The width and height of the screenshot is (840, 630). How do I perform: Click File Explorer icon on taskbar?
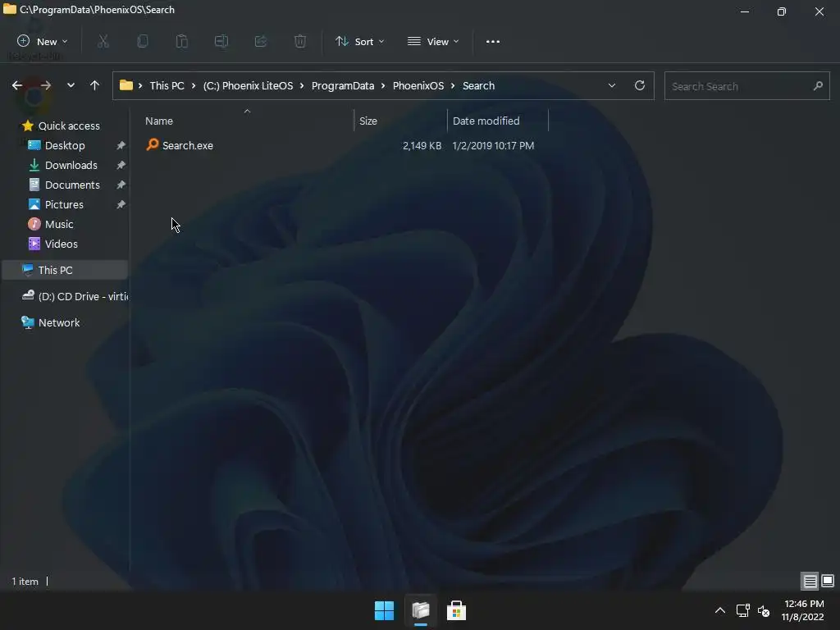click(x=421, y=610)
